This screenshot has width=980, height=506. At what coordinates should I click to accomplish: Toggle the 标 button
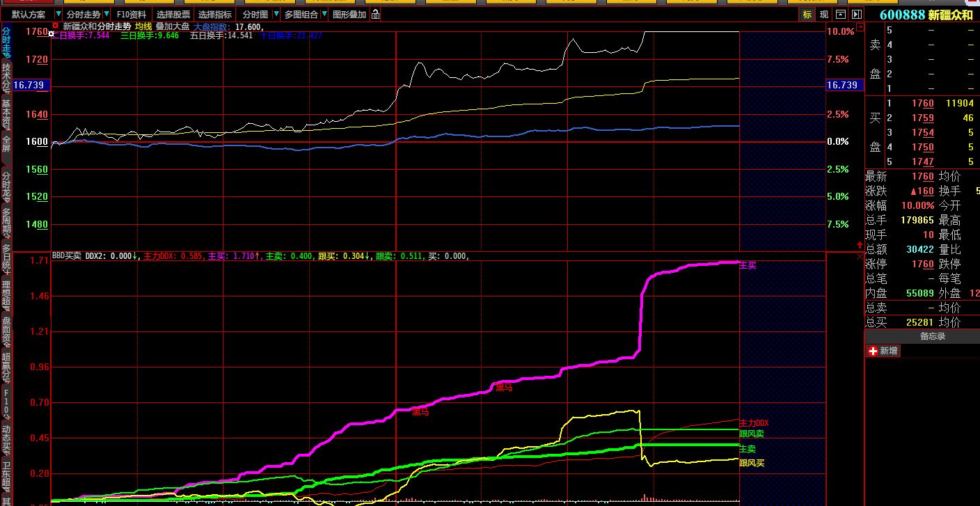(807, 15)
